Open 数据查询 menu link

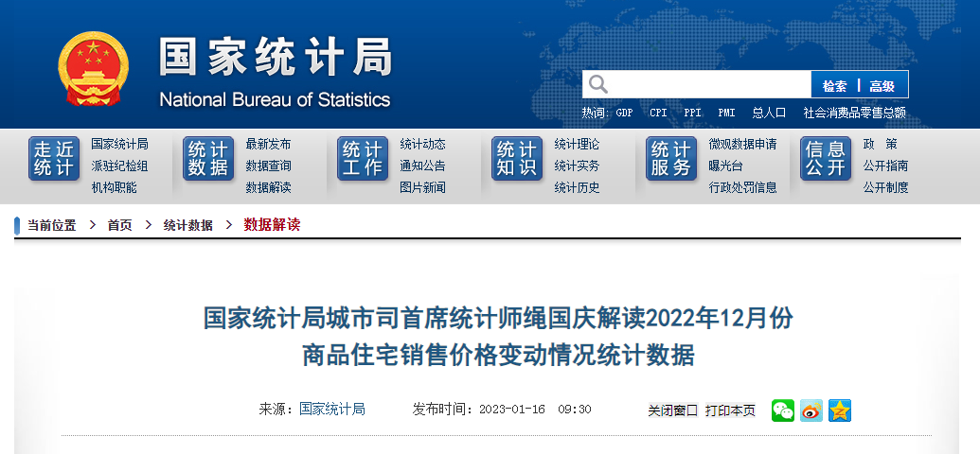[268, 166]
